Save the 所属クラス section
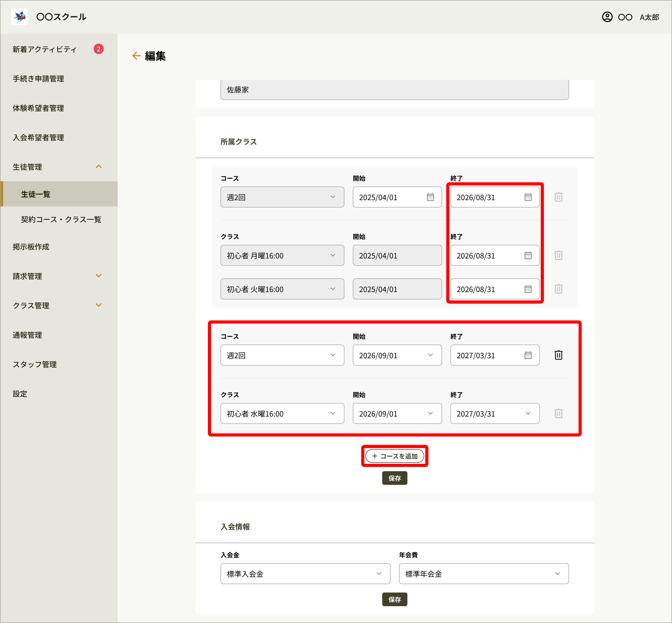 pyautogui.click(x=395, y=478)
